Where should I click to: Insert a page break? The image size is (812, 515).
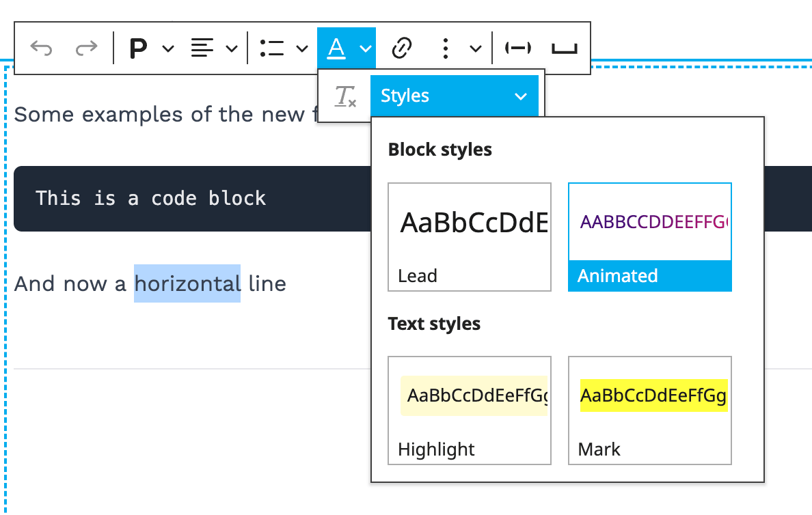pos(565,48)
